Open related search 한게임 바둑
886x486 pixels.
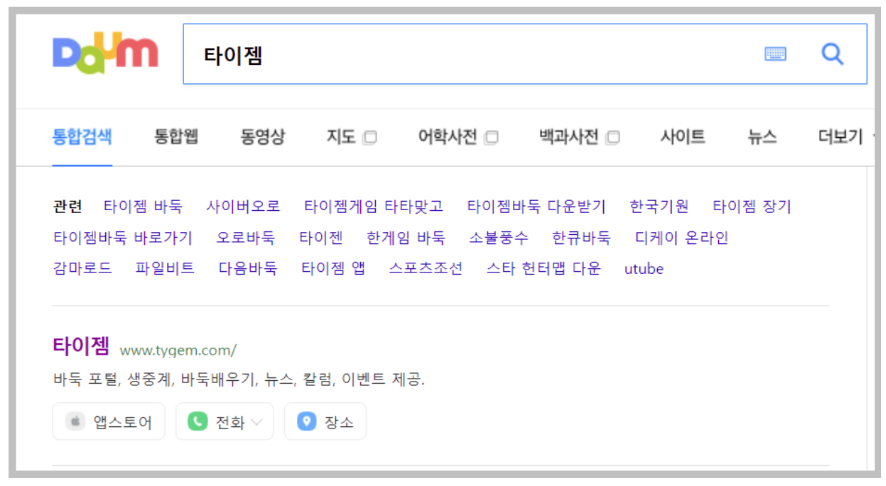406,237
